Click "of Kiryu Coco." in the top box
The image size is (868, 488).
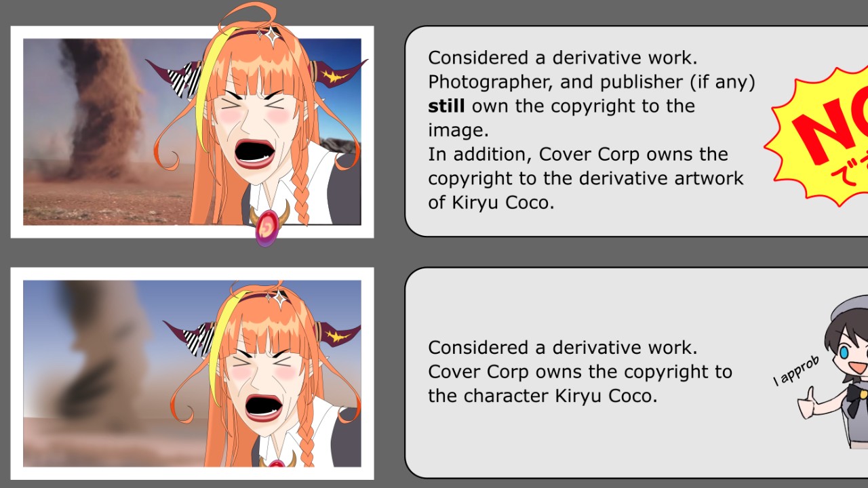tap(491, 203)
